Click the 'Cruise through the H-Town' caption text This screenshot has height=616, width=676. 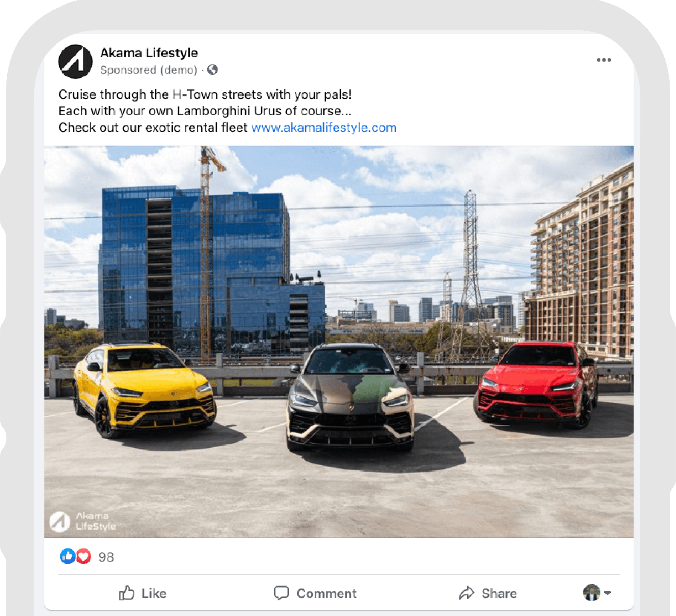[x=205, y=94]
